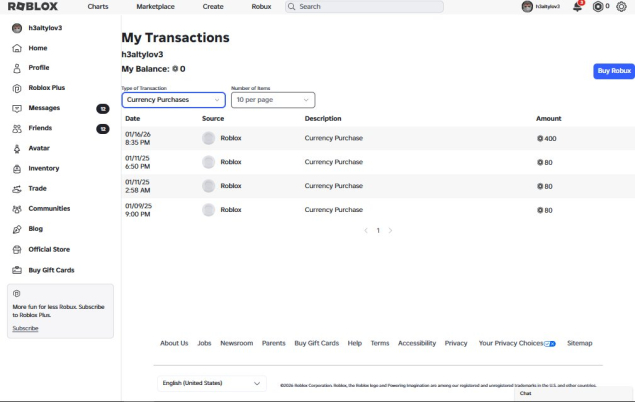635x402 pixels.
Task: Click the Roblox logo in header
Action: (33, 6)
